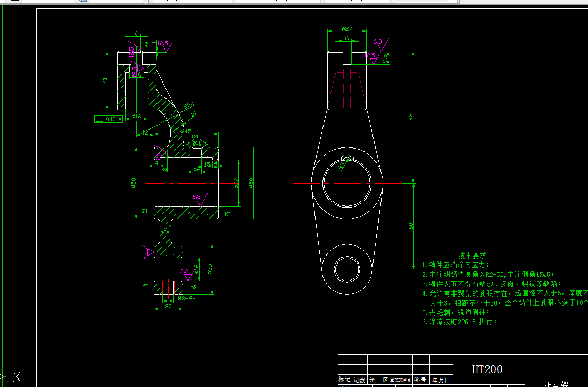Select the 20 width dimension at bottom

168,307
